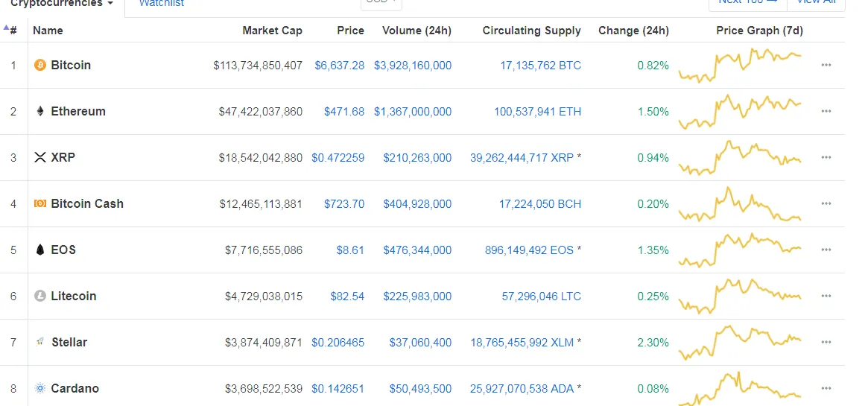
Task: Click EOS price $8.61
Action: coord(350,250)
